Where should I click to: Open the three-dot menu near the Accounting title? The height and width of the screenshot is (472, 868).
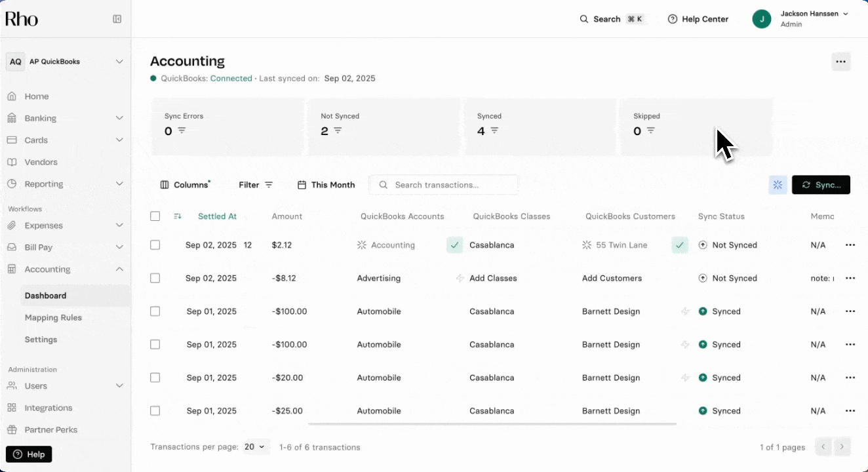(841, 61)
